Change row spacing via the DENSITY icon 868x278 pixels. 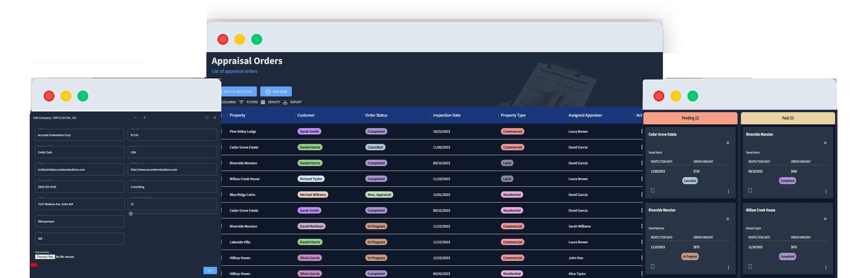pyautogui.click(x=263, y=102)
